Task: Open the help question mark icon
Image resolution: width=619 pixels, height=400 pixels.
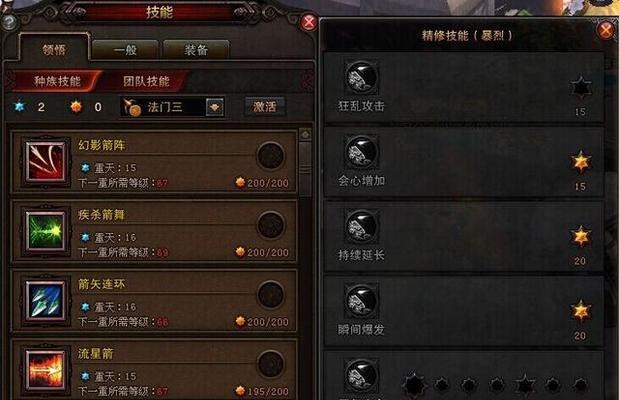Action: [8, 23]
